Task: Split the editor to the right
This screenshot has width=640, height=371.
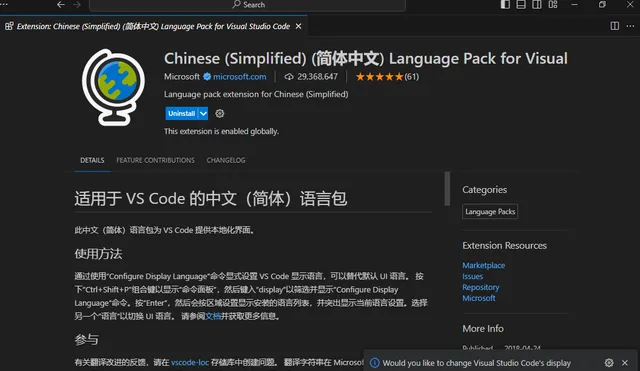Action: (615, 26)
